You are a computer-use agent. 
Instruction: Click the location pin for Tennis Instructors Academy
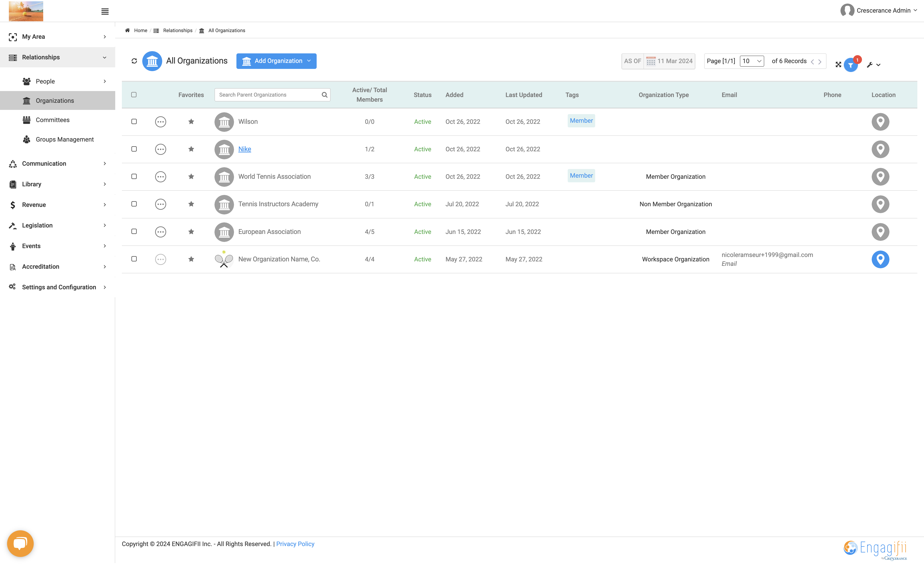[880, 204]
